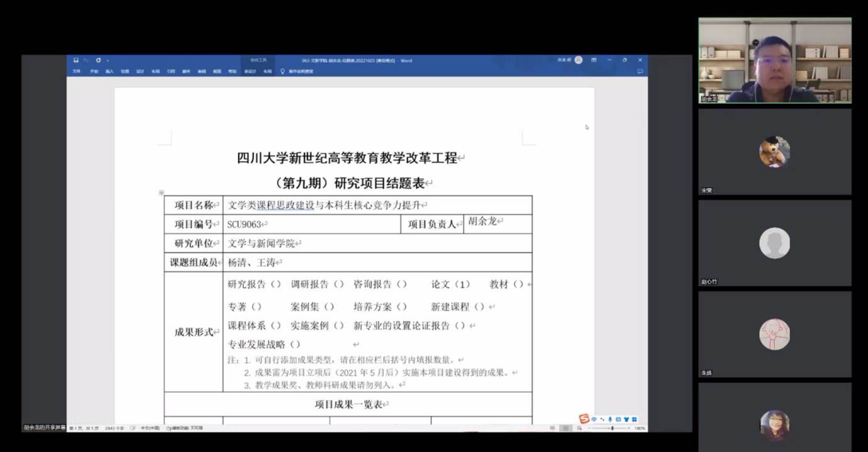Open the Sogou input method S icon
The height and width of the screenshot is (452, 868).
tap(582, 419)
